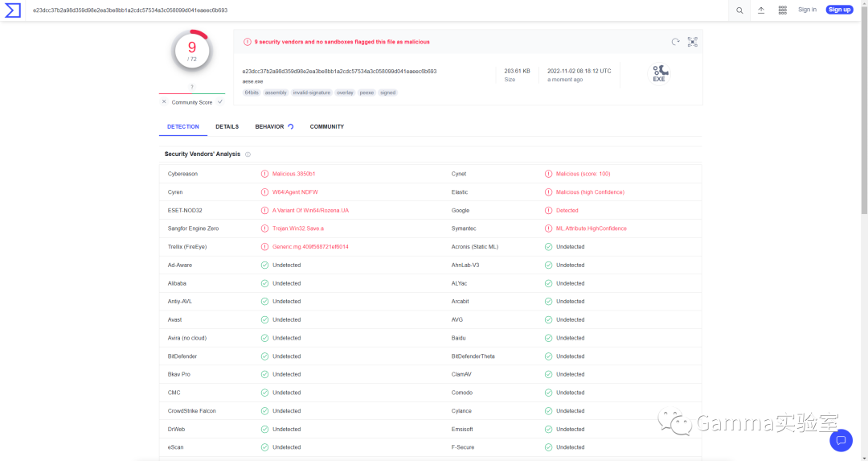
Task: Click the 64bits tag
Action: coord(252,93)
